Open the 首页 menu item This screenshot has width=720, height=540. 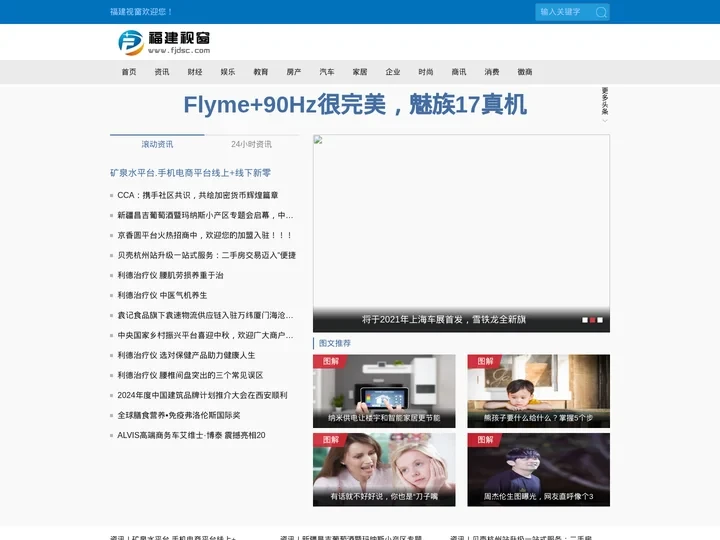tap(129, 72)
